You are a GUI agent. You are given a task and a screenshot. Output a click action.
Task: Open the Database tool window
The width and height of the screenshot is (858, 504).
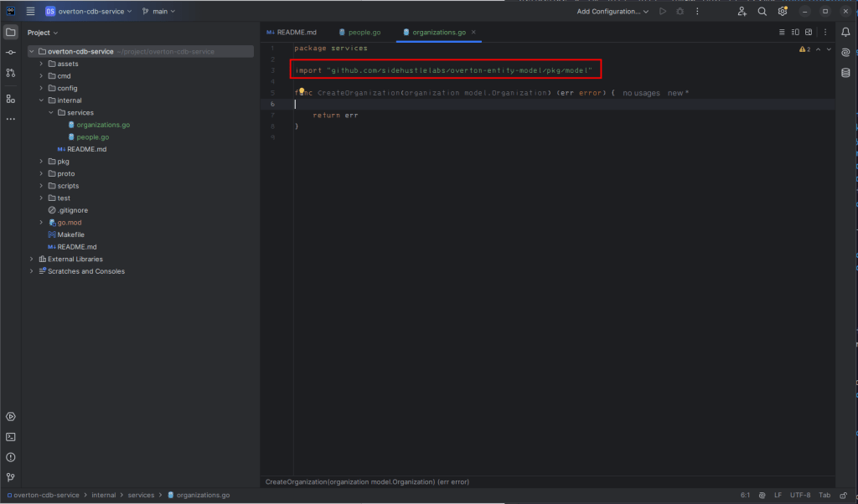pos(845,73)
